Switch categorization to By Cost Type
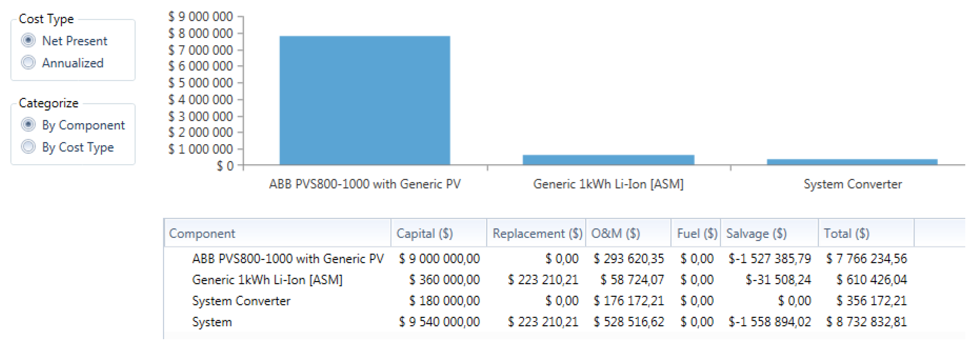 pyautogui.click(x=29, y=147)
